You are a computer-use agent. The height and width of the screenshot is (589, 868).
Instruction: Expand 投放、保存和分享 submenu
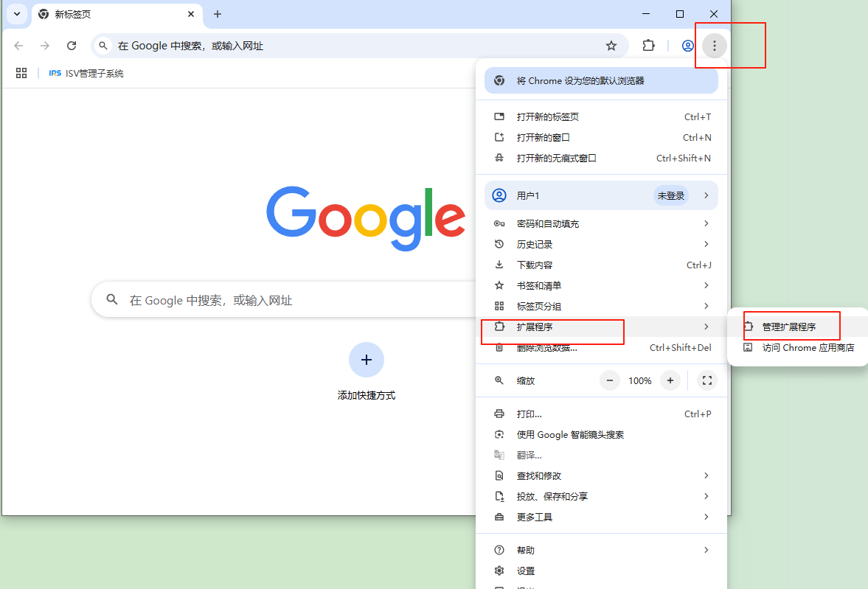601,497
